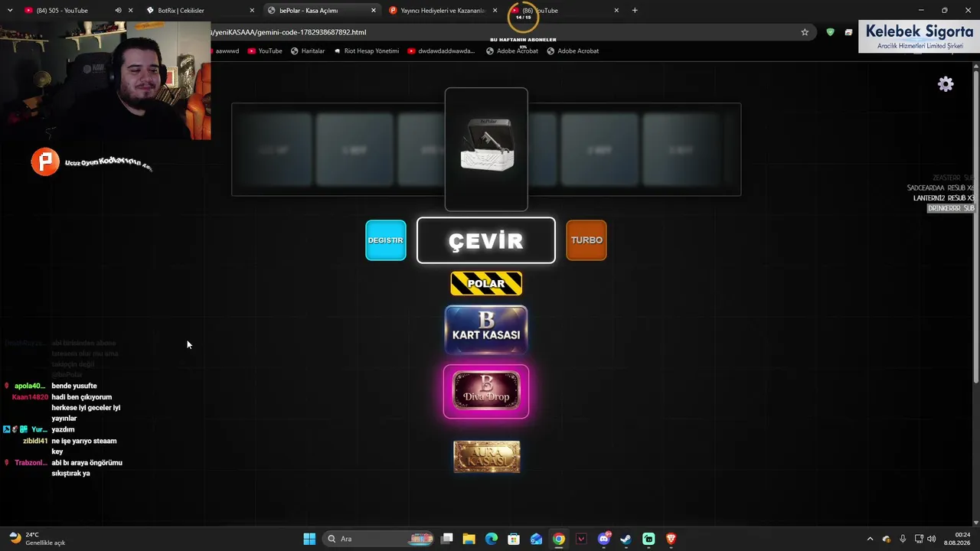Open the volume speaker tray icon
The image size is (980, 551).
932,539
